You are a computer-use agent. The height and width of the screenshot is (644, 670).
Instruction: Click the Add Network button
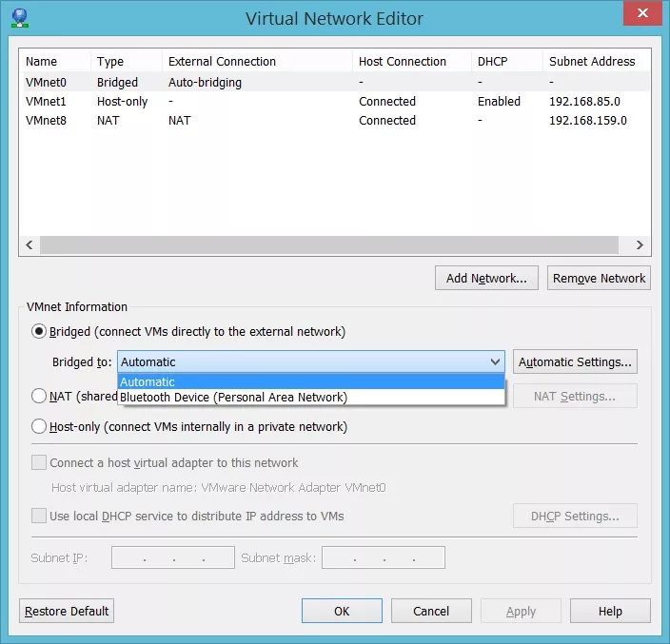486,278
